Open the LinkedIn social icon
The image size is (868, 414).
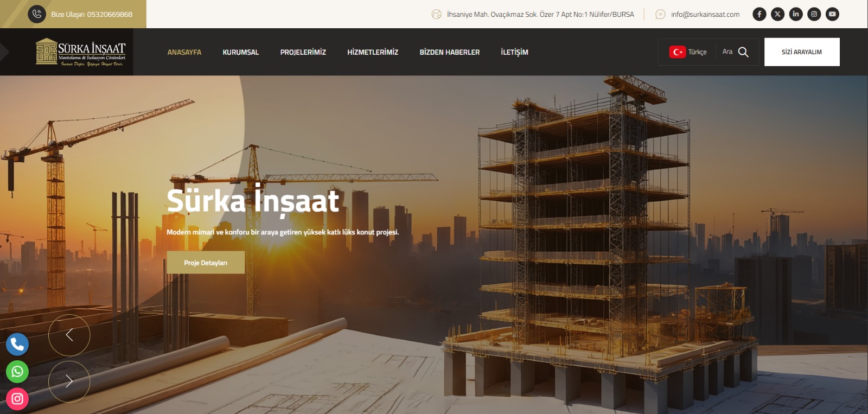pyautogui.click(x=796, y=14)
